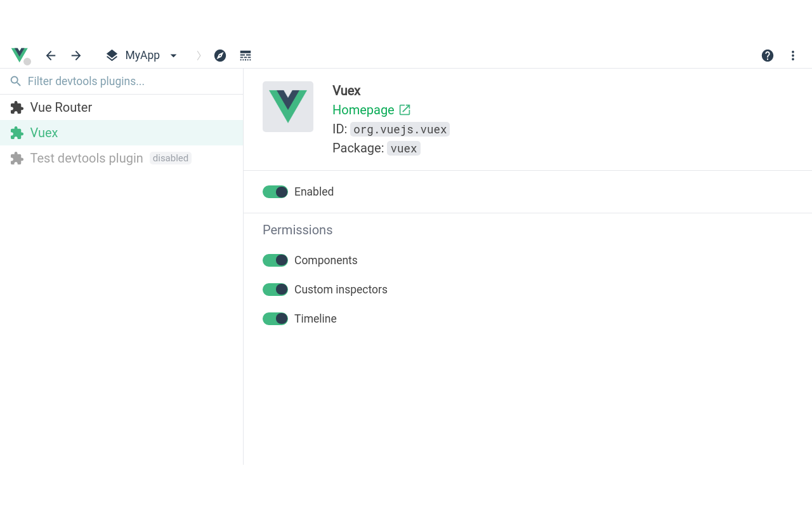
Task: Open the help question mark icon
Action: 768,56
